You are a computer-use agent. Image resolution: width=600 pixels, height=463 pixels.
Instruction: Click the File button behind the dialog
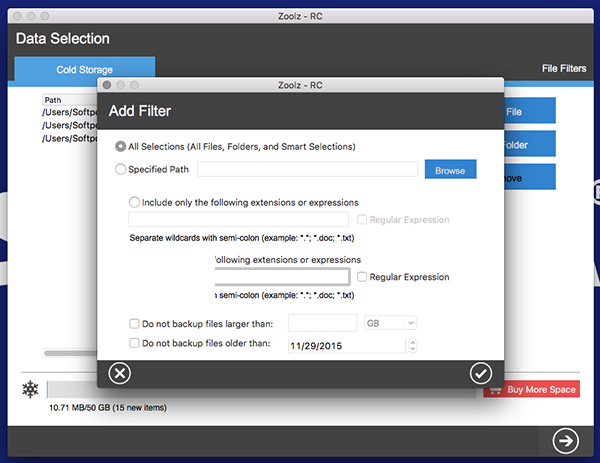(530, 111)
